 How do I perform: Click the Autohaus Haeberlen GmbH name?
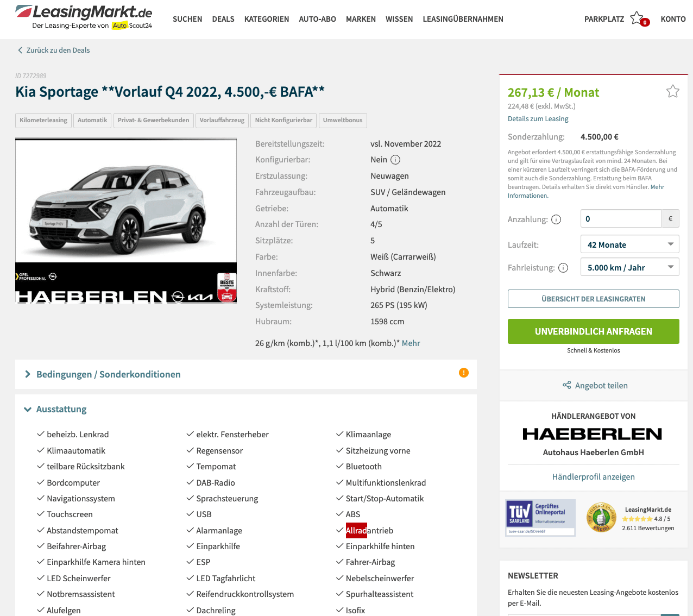[x=594, y=452]
